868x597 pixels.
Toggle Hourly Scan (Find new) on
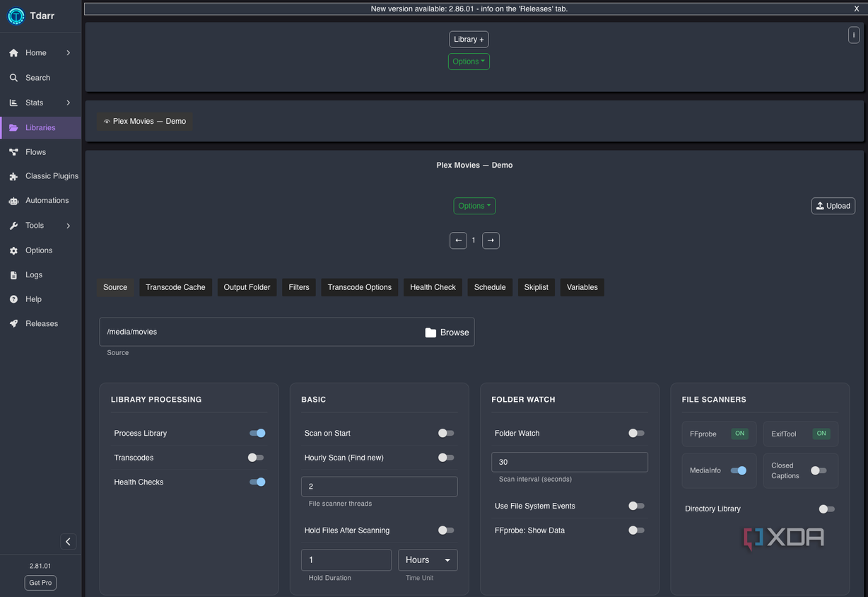tap(446, 458)
